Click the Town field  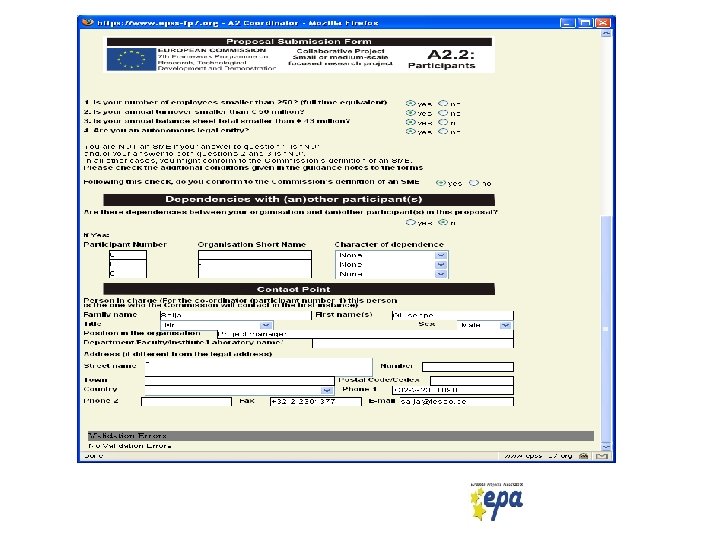click(239, 381)
